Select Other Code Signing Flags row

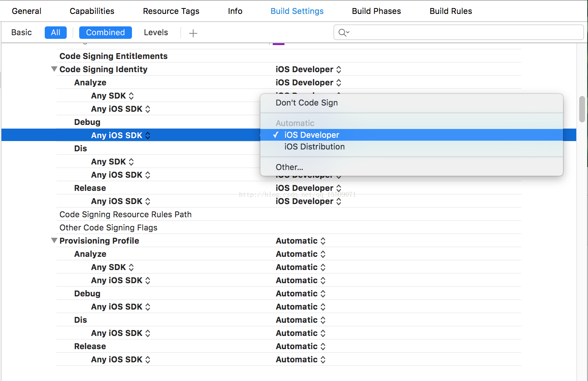289,228
